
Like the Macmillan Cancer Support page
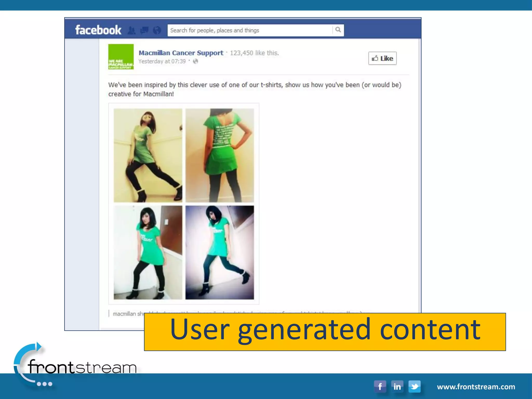coord(382,58)
